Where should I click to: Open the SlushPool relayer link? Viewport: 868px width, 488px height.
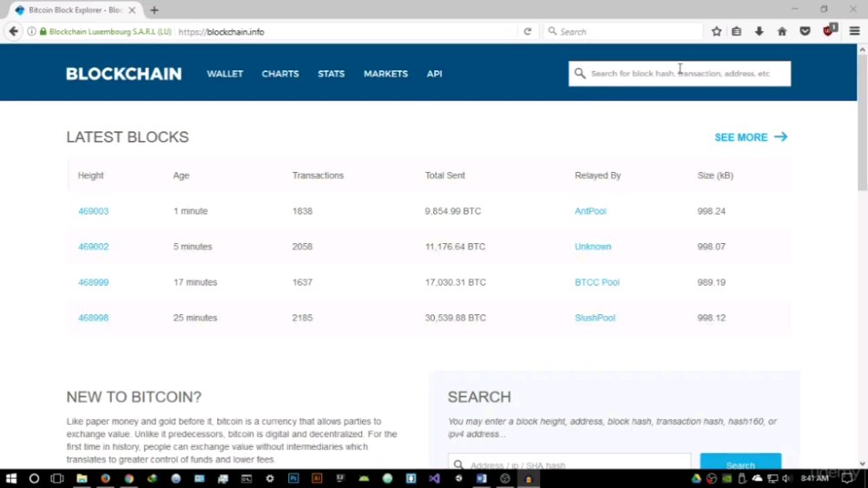595,318
